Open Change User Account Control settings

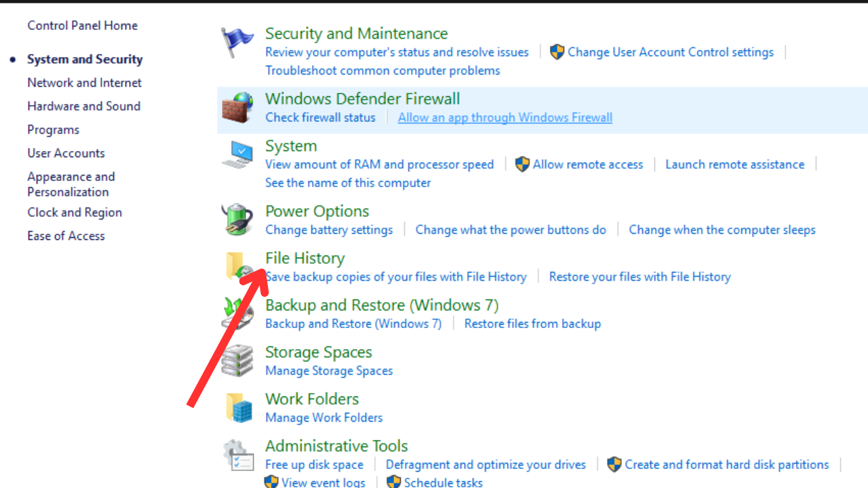click(671, 52)
